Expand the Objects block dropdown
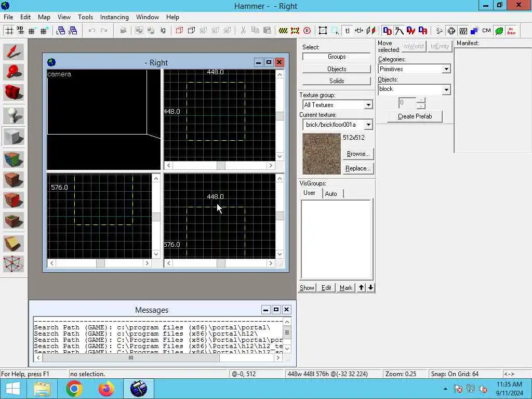The image size is (532, 399). 446,89
